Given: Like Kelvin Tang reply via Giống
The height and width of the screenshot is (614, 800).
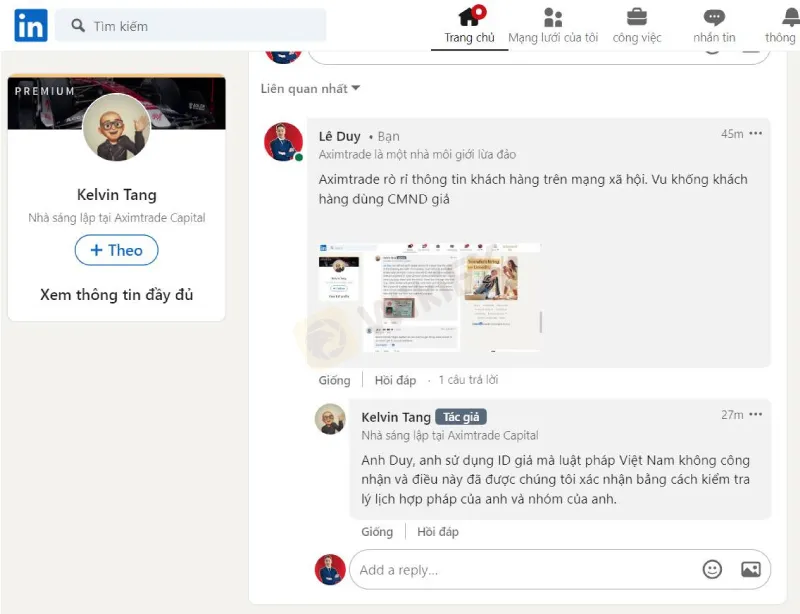Looking at the screenshot, I should pyautogui.click(x=377, y=532).
